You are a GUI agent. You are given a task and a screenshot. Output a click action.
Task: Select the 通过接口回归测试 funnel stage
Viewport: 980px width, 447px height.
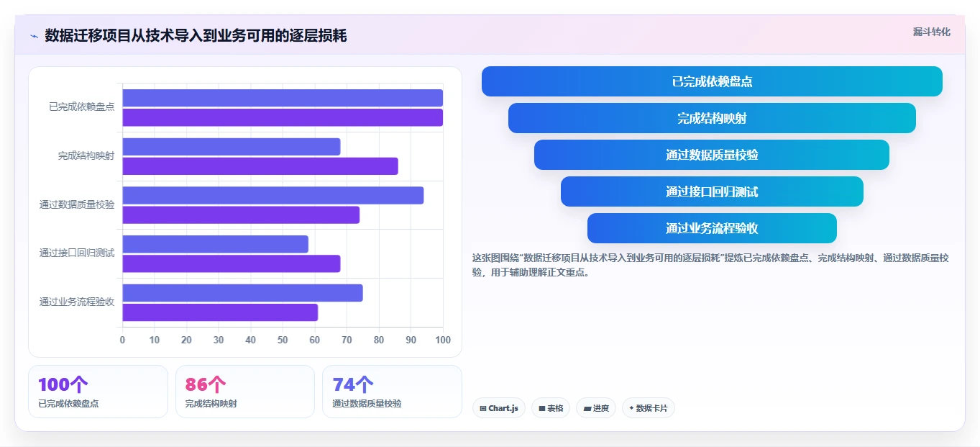tap(712, 191)
